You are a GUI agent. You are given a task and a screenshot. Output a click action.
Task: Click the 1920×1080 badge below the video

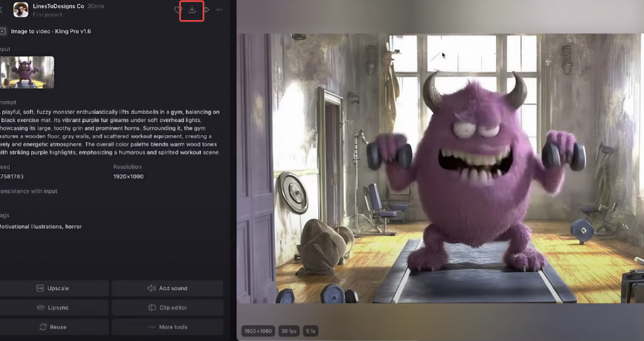tap(258, 331)
